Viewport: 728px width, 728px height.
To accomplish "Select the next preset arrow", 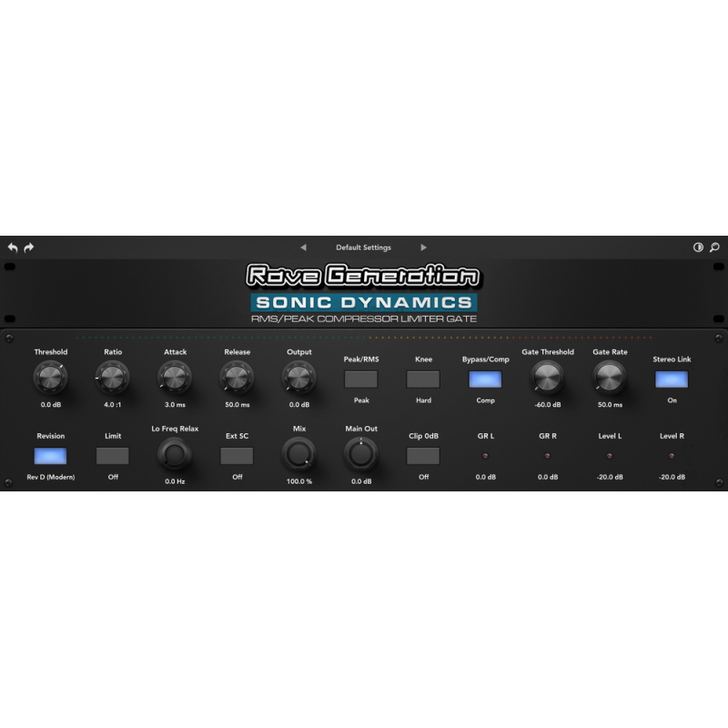I will [424, 247].
